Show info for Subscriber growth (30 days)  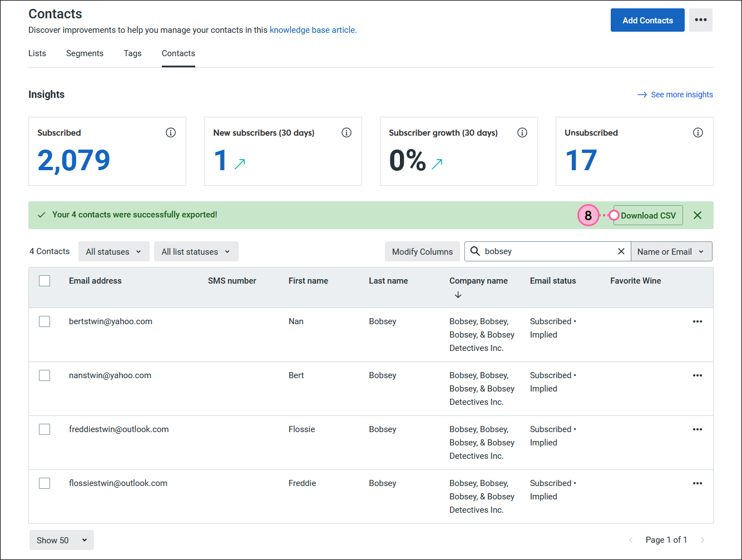tap(522, 132)
